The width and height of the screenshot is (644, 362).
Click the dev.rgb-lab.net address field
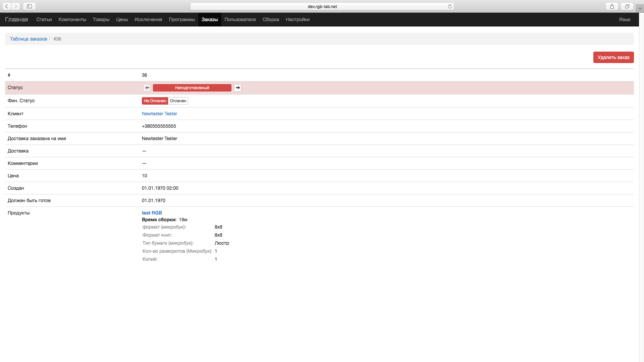322,6
